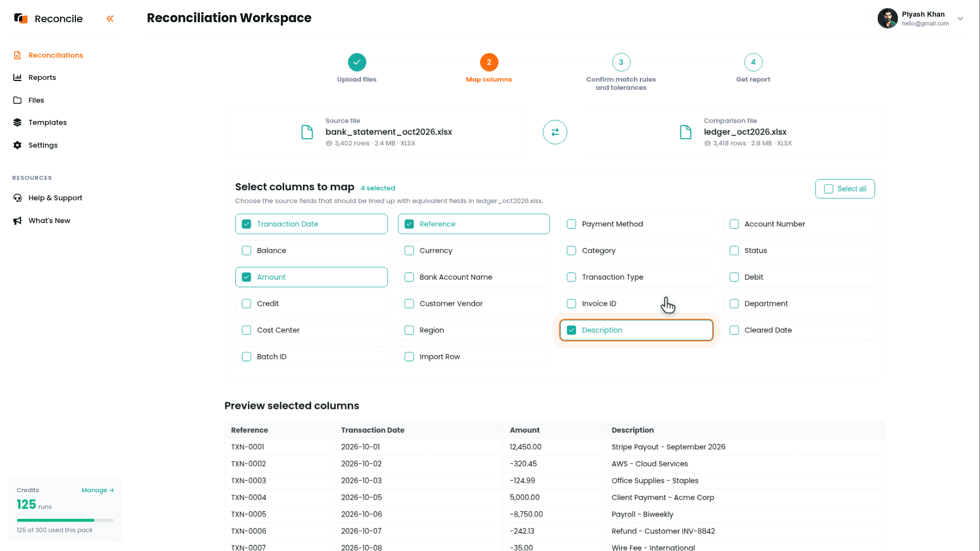Click What's New megaphone icon
The height and width of the screenshot is (551, 980).
pos(17,221)
